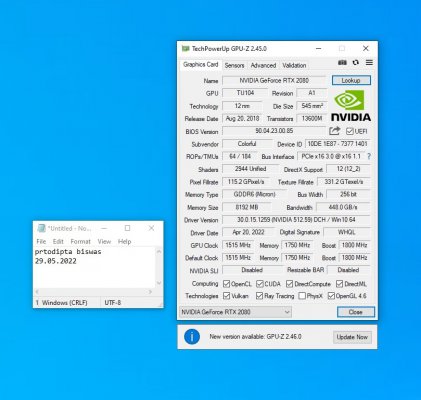Click the blue info icon in update bar
This screenshot has height=400, width=421.
(x=192, y=337)
